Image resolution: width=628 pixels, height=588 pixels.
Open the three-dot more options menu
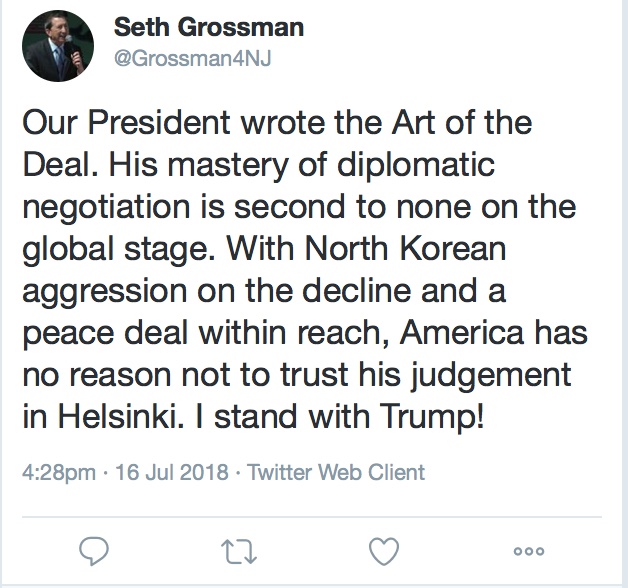point(528,550)
